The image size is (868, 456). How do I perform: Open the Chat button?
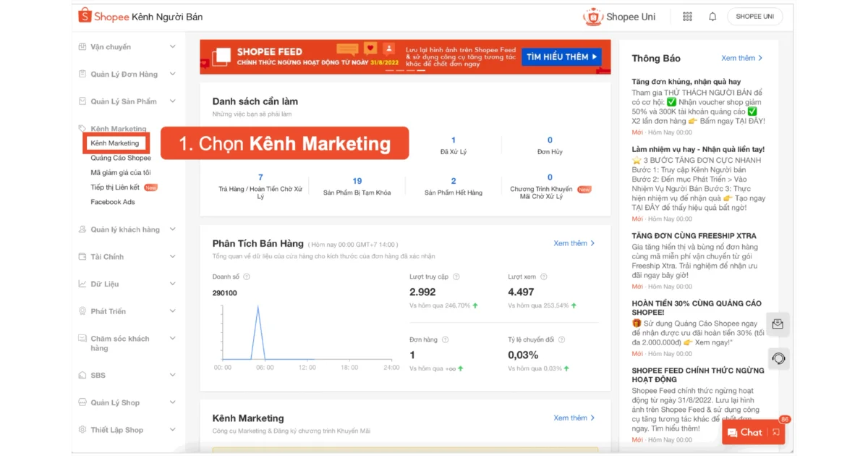point(745,432)
